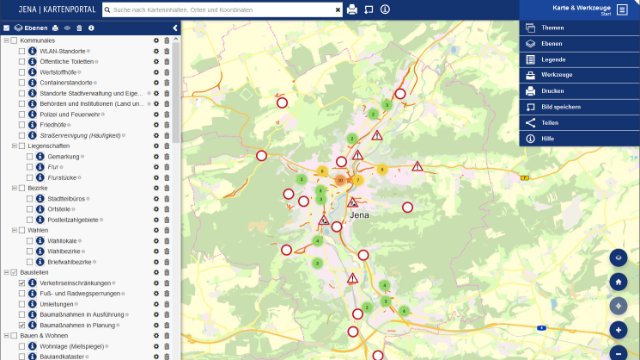Collapse the Bezirke group
The width and height of the screenshot is (640, 360).
(x=14, y=188)
